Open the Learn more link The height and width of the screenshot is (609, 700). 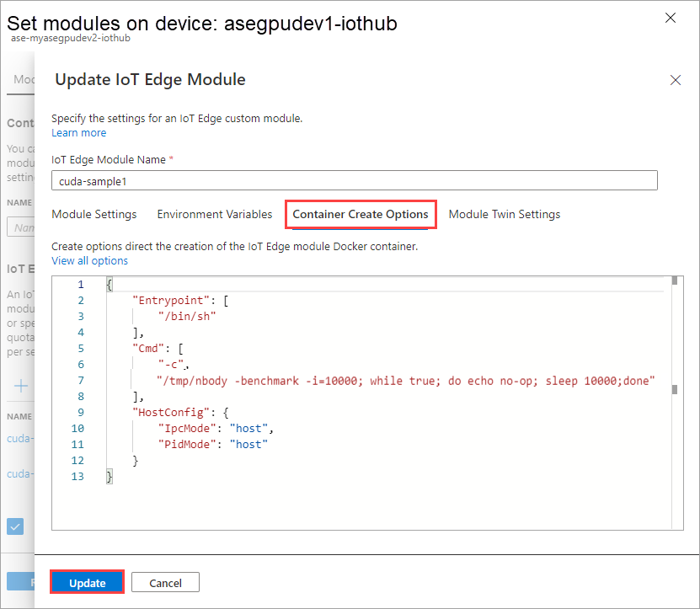pos(78,132)
